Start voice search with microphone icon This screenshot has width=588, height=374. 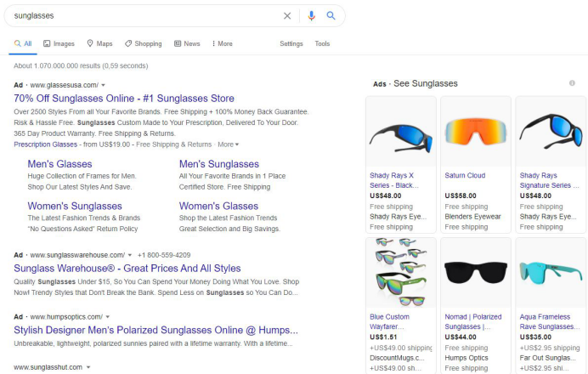(x=311, y=16)
